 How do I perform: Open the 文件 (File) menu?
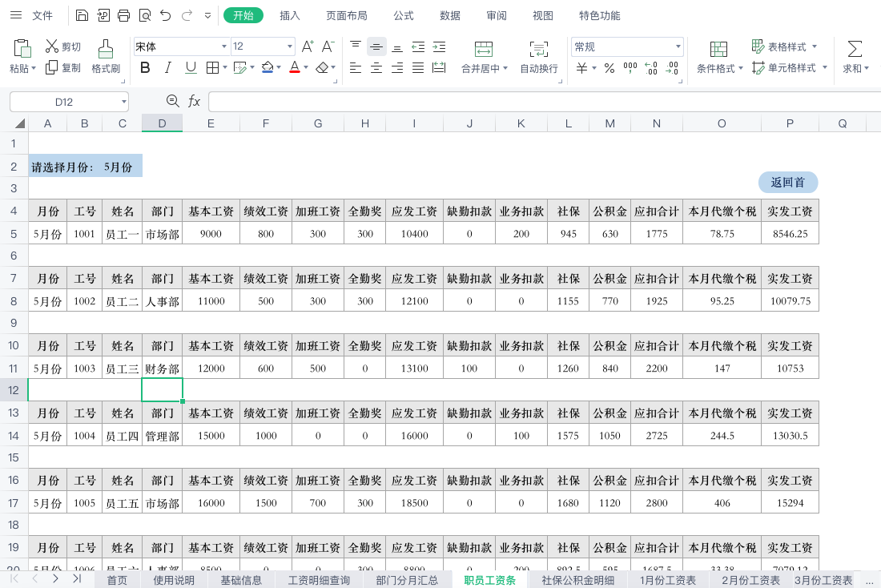(42, 15)
